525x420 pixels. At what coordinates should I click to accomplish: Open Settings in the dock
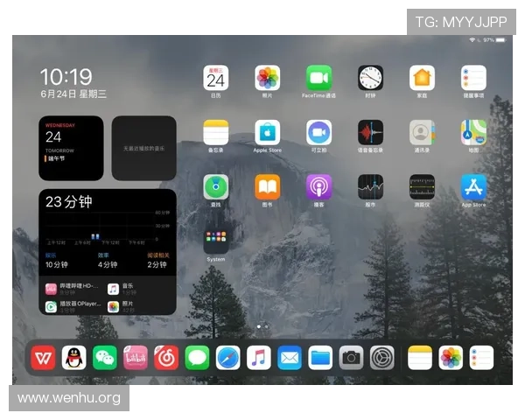382,357
